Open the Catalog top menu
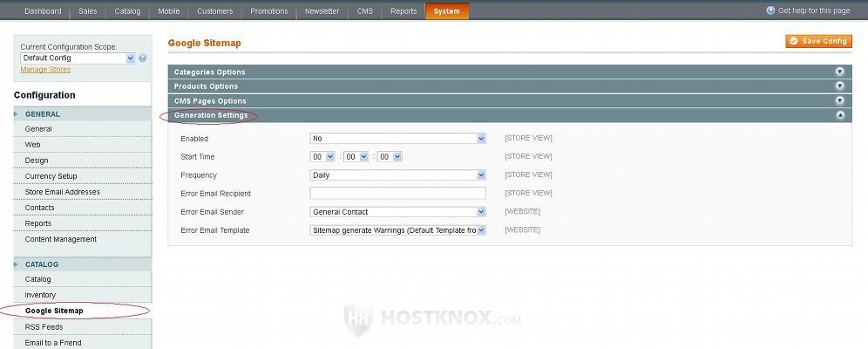The width and height of the screenshot is (868, 349). point(127,11)
